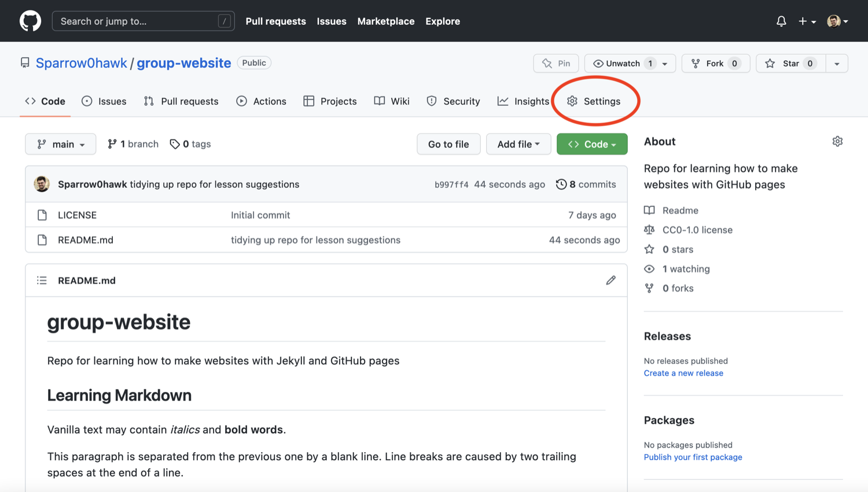The image size is (868, 492).
Task: Go to Marketplace
Action: [386, 21]
